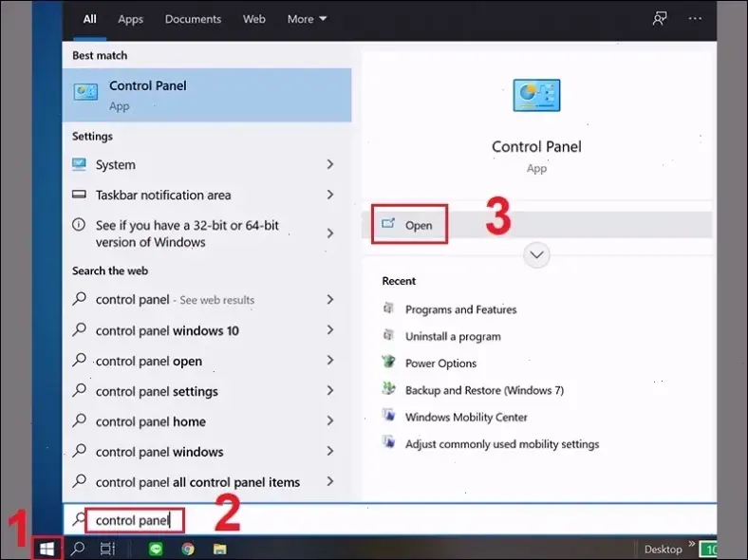Image resolution: width=748 pixels, height=560 pixels.
Task: Expand arrow for "control panel windows 10"
Action: [329, 330]
